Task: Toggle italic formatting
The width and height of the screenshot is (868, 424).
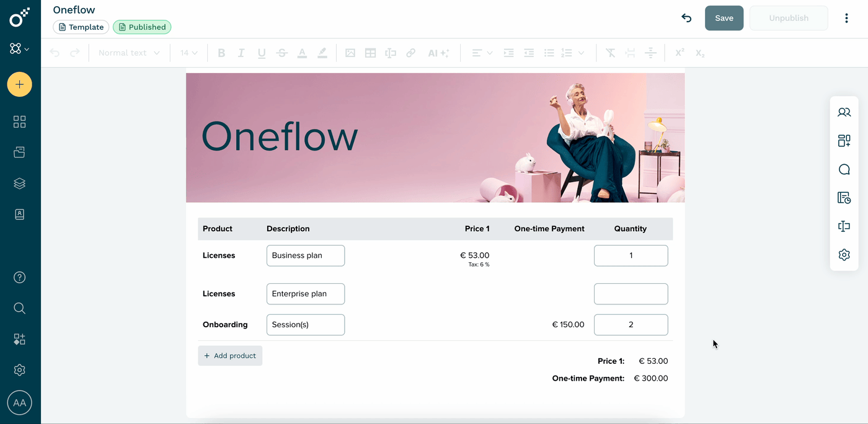Action: (x=241, y=53)
